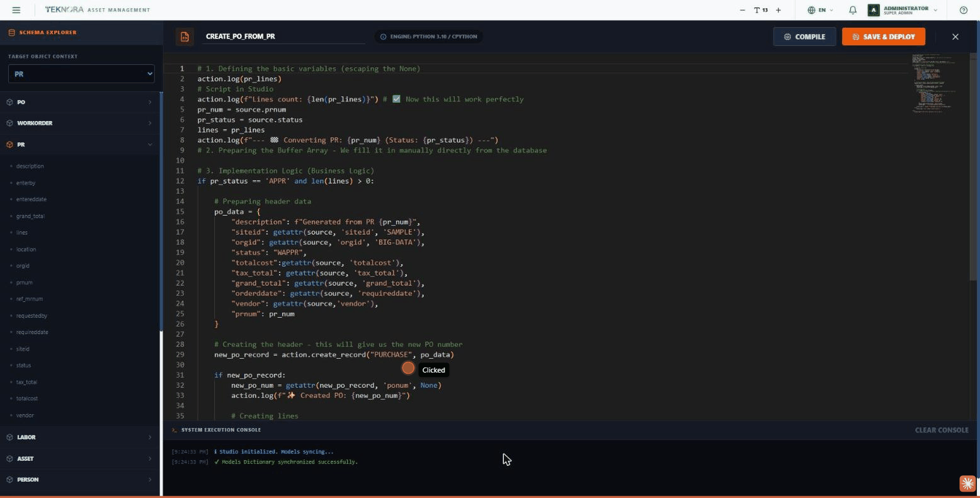Select the enterby field under PR
This screenshot has height=498, width=980.
click(x=26, y=183)
